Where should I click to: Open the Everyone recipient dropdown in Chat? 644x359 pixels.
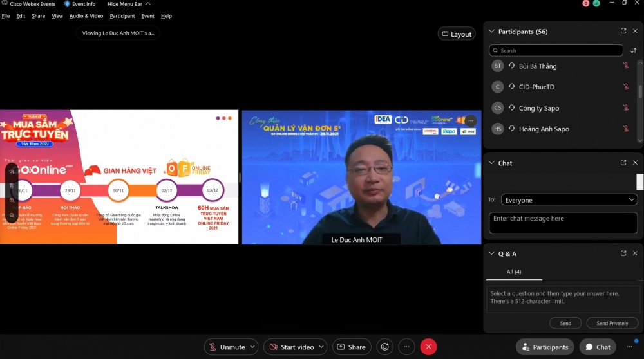(569, 200)
